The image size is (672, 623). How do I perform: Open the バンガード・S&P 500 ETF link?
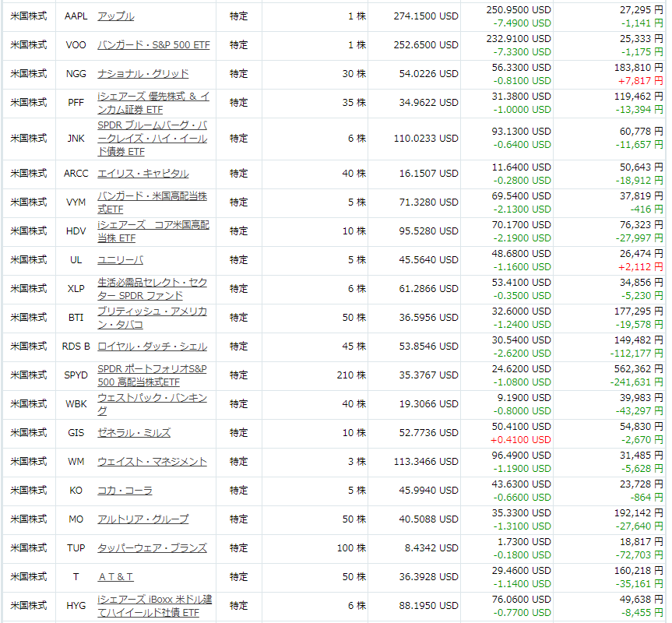[153, 45]
